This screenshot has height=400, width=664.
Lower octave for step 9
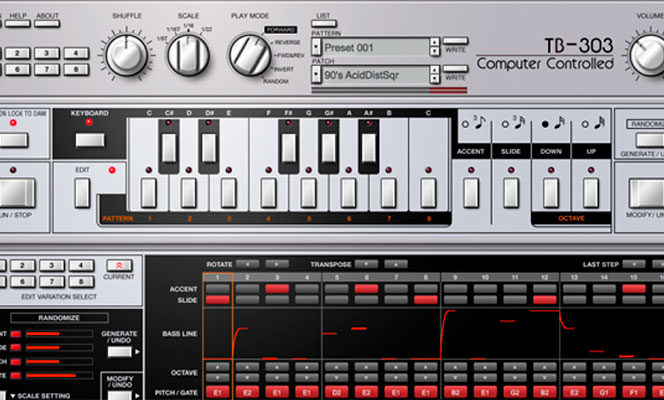(x=456, y=378)
